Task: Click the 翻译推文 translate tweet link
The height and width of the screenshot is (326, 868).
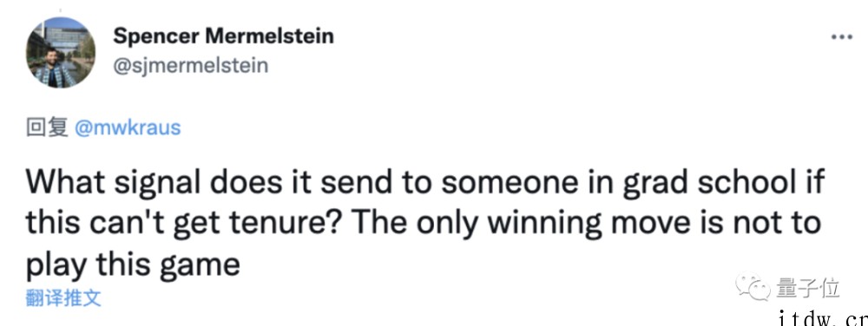Action: pos(63,298)
